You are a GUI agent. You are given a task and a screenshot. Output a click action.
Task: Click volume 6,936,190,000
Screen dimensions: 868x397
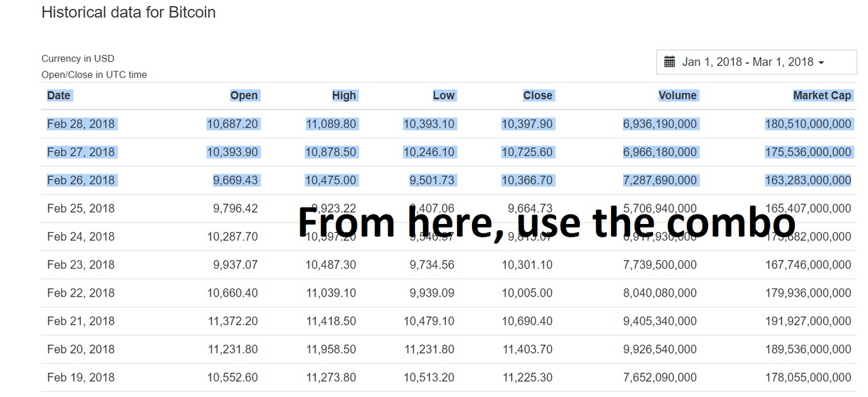[x=660, y=124]
